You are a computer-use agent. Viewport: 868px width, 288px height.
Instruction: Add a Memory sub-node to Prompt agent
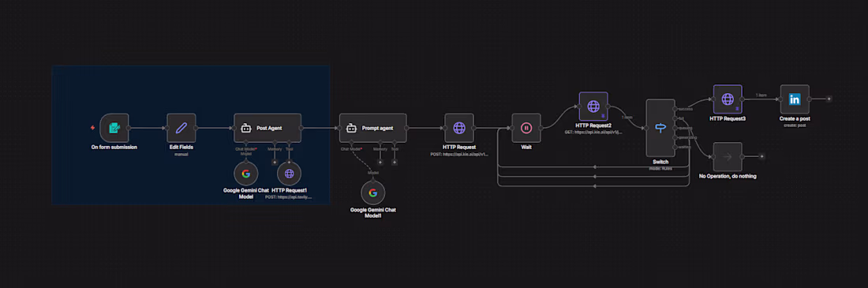coord(380,163)
